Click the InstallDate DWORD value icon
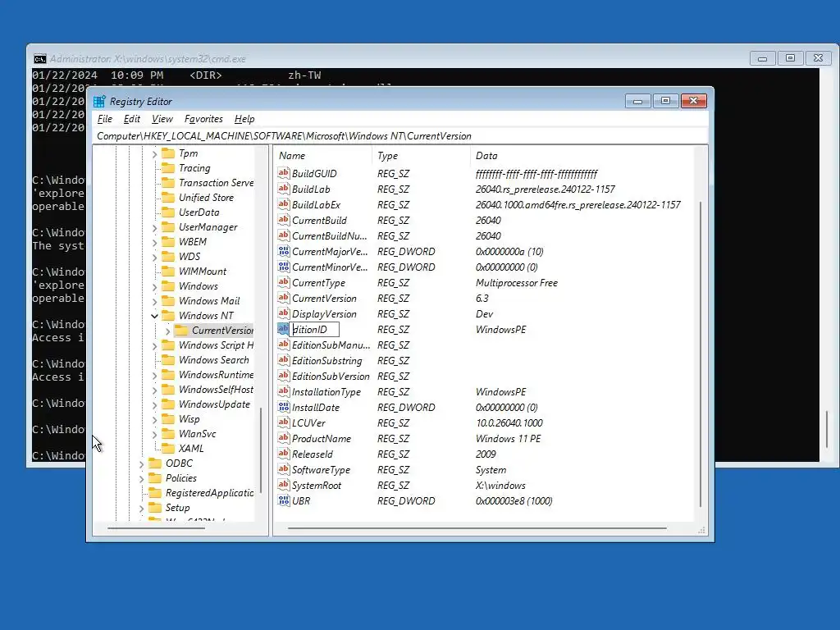The width and height of the screenshot is (840, 630). [283, 407]
